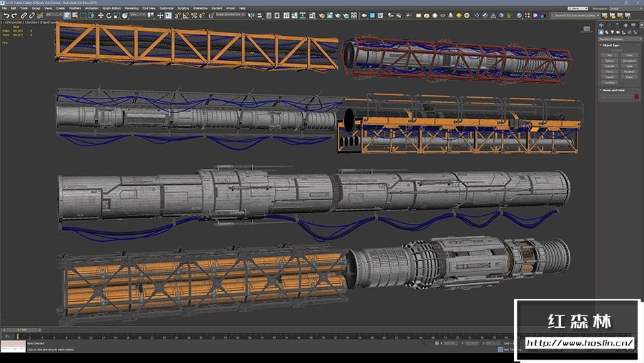Screen dimensions: 644x363
Task: Click the object name input field
Action: (616, 96)
